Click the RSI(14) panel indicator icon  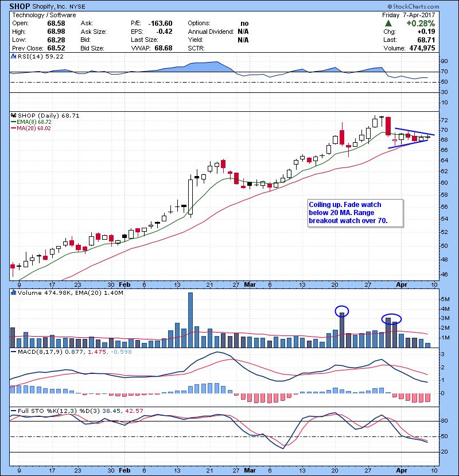pyautogui.click(x=14, y=56)
